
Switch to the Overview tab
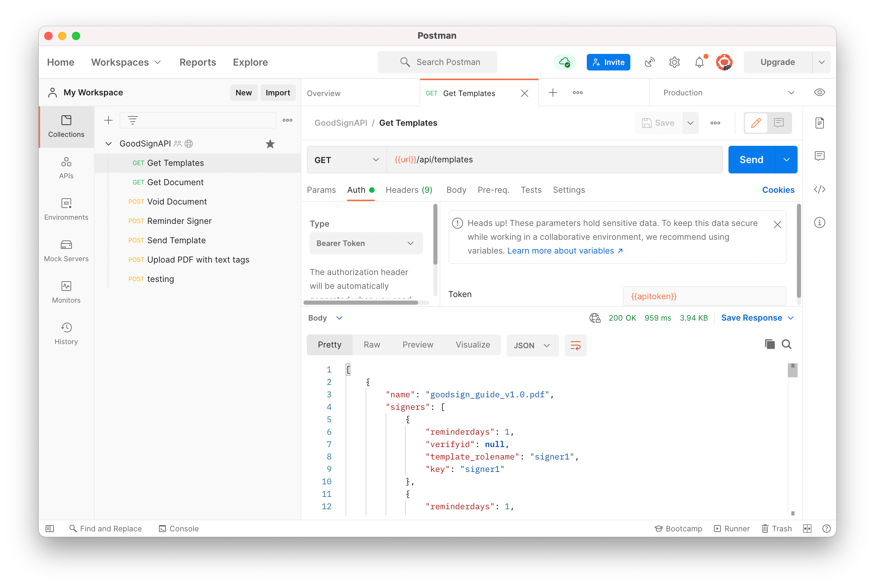coord(323,93)
